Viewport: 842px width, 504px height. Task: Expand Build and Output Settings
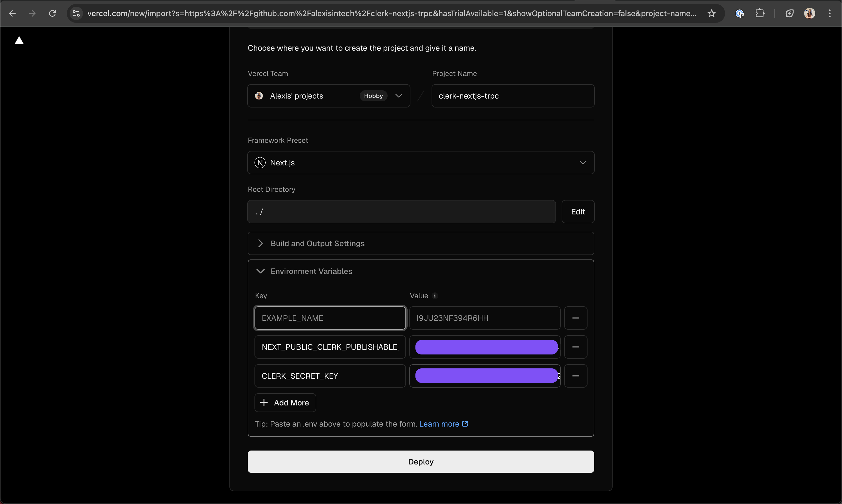pos(421,244)
